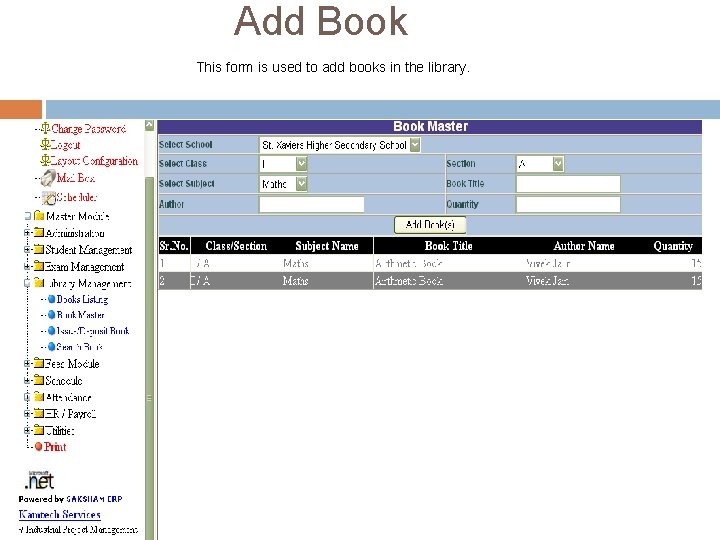Expand the Exam Management tree node
720x540 pixels.
click(x=27, y=266)
